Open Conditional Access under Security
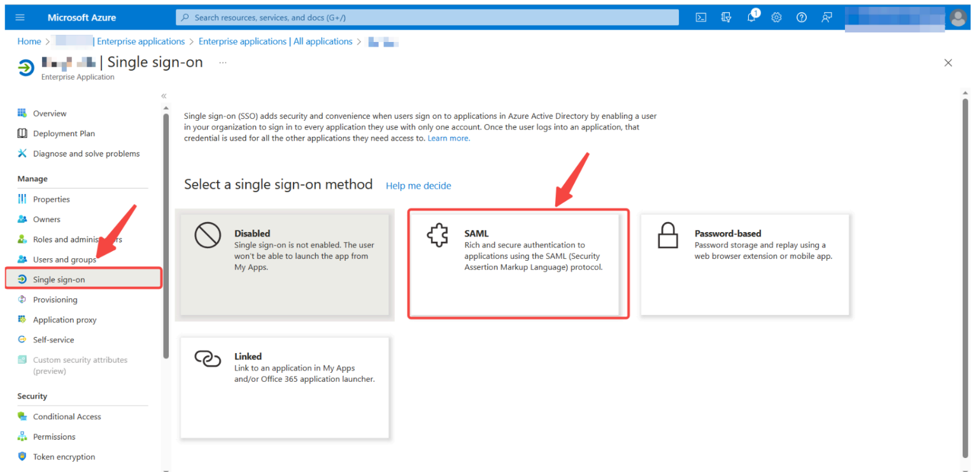Image resolution: width=980 pixels, height=472 pixels. (67, 417)
